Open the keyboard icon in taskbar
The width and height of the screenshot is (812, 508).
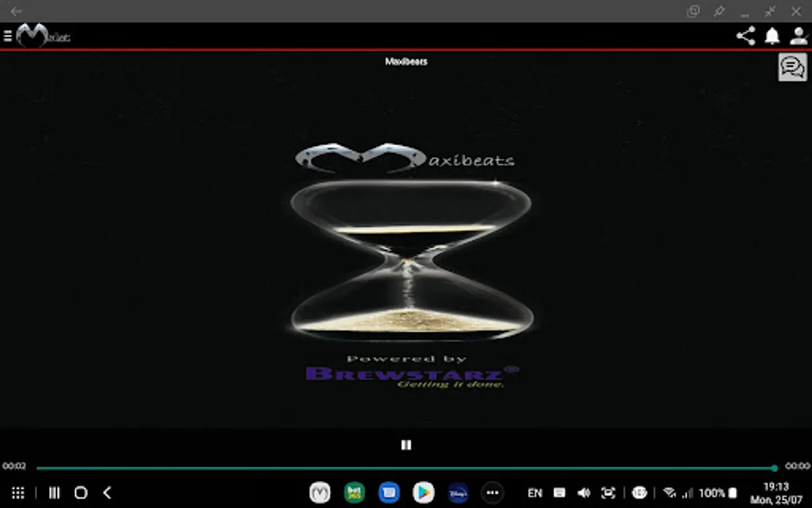pyautogui.click(x=559, y=493)
